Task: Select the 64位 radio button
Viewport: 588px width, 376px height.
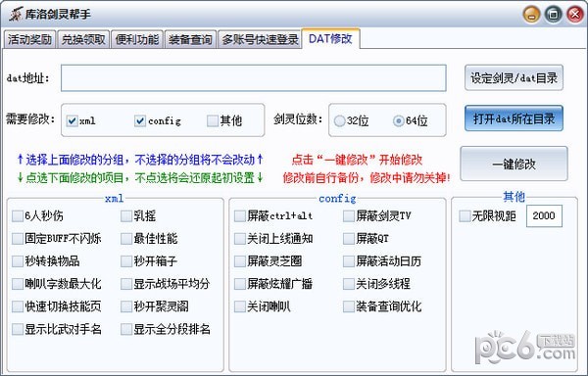Action: click(398, 121)
